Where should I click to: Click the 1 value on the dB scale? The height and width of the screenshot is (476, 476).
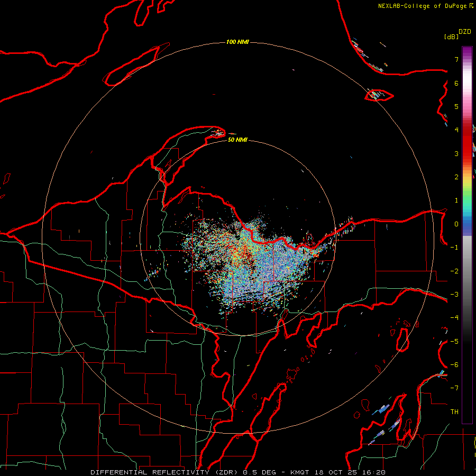(456, 200)
